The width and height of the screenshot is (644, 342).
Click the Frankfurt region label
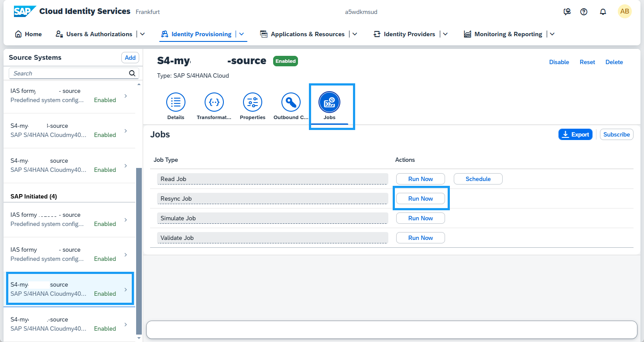[148, 12]
